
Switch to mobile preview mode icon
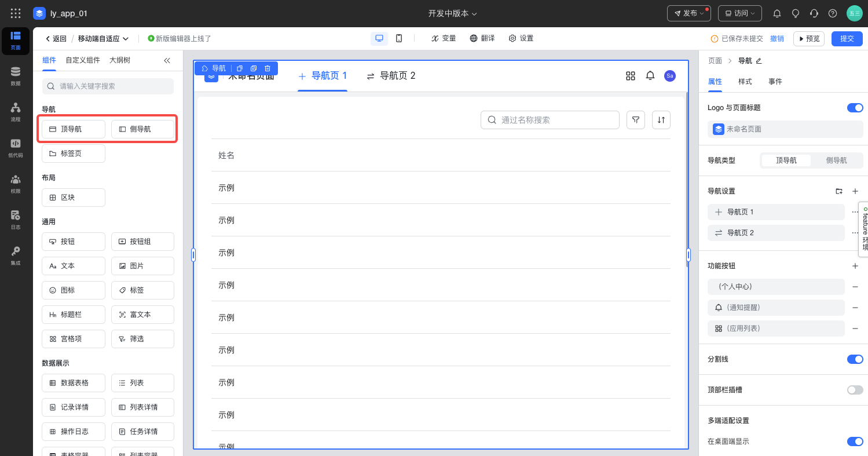[399, 38]
